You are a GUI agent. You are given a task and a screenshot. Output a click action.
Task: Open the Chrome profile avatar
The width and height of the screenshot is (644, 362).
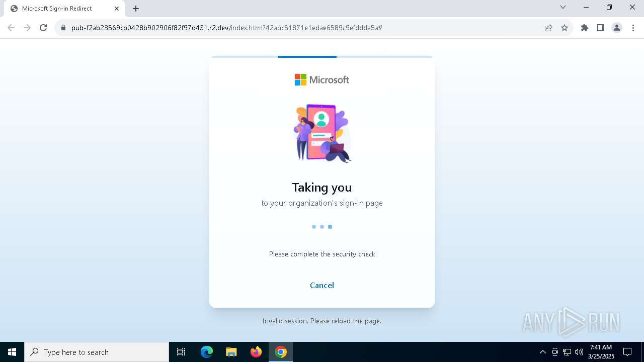pos(617,28)
